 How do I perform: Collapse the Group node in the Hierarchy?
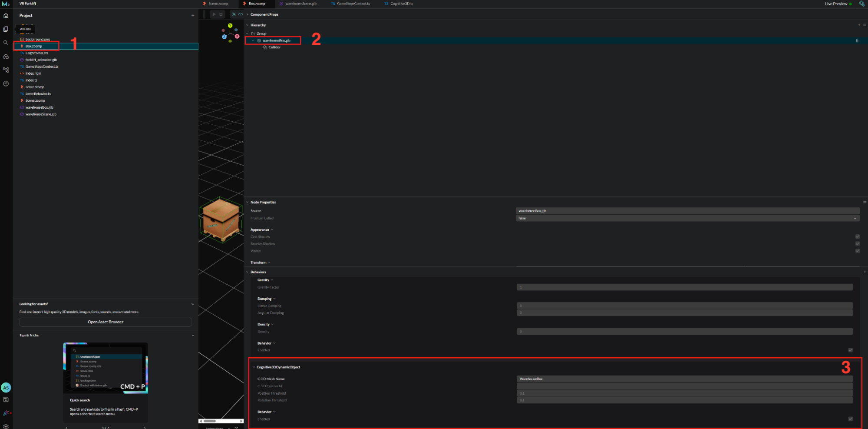tap(247, 33)
